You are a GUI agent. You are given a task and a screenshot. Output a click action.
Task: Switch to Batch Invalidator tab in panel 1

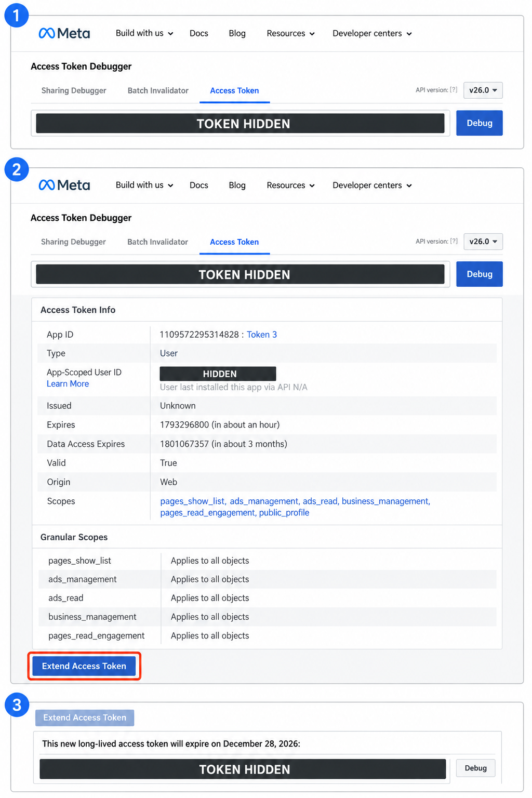pos(158,90)
